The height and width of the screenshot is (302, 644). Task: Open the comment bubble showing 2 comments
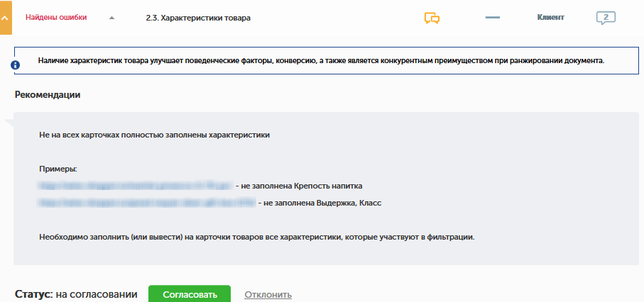(x=606, y=18)
